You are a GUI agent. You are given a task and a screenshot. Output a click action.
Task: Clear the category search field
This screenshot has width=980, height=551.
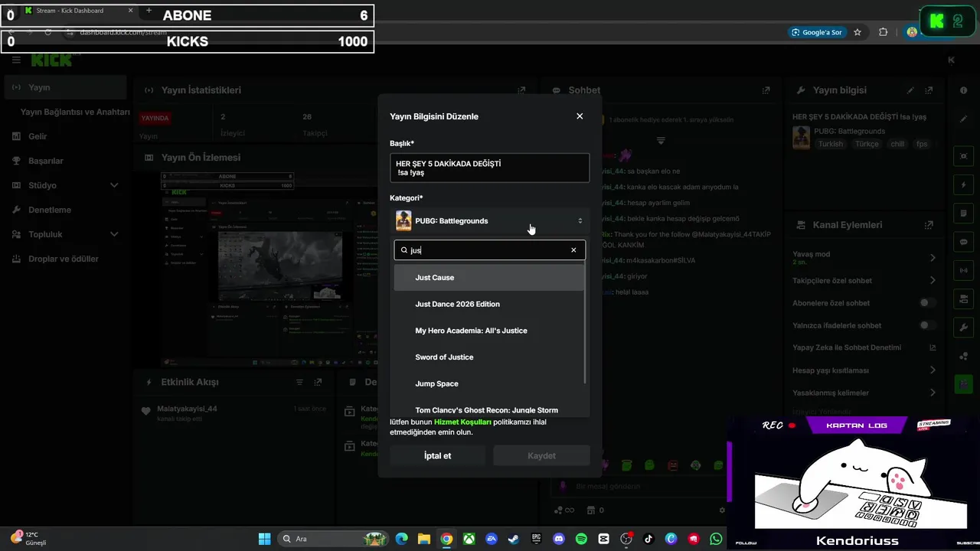click(573, 250)
